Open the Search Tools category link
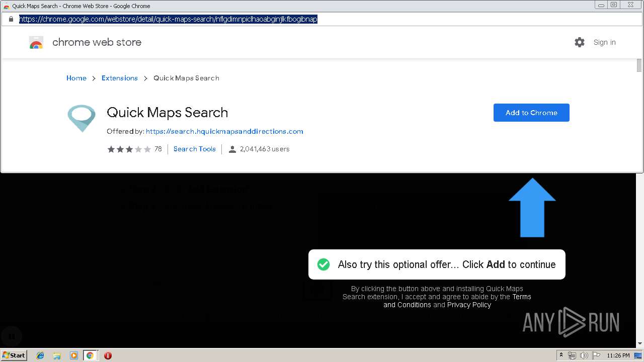This screenshot has height=362, width=644. coord(195,149)
